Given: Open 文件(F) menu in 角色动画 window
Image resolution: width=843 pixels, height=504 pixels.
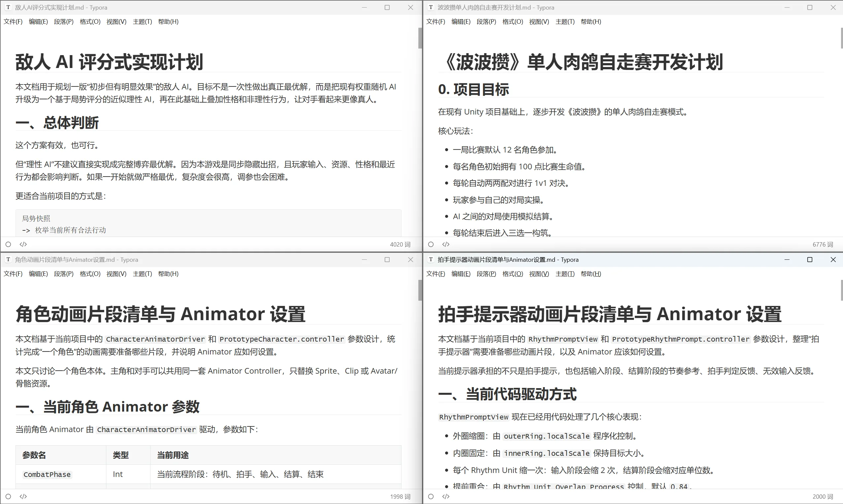Looking at the screenshot, I should point(13,274).
